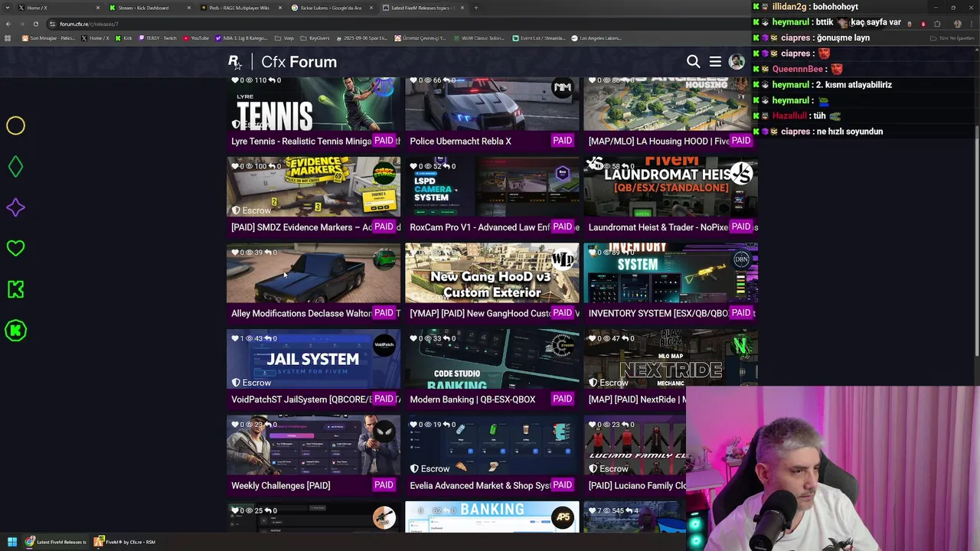The height and width of the screenshot is (551, 980).
Task: Open Modern Banking | QB-ESX-QBOX topic
Action: click(472, 399)
